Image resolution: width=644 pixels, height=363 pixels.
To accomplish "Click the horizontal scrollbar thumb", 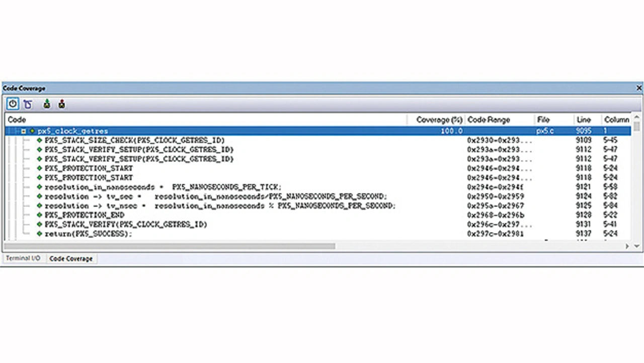I will 171,246.
